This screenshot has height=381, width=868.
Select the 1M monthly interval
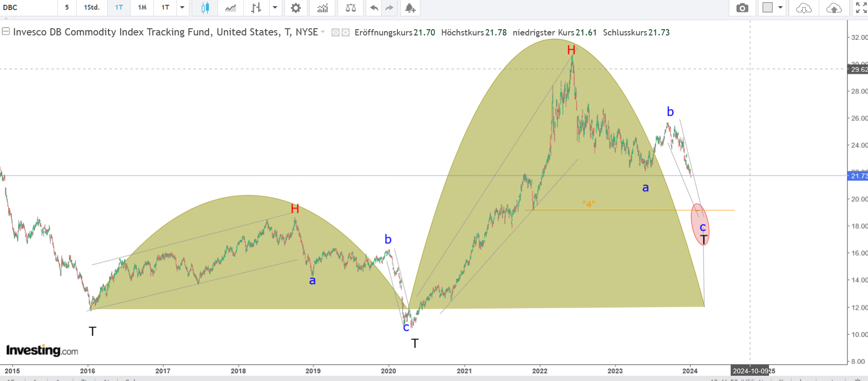pyautogui.click(x=142, y=8)
